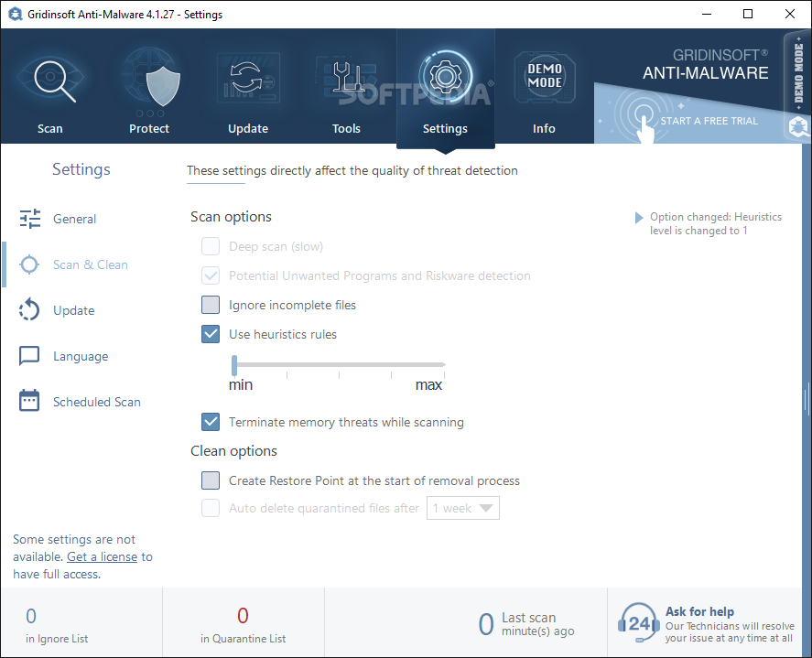Click the hand pointer trial icon
Viewport: 812px width, 658px height.
click(x=644, y=128)
